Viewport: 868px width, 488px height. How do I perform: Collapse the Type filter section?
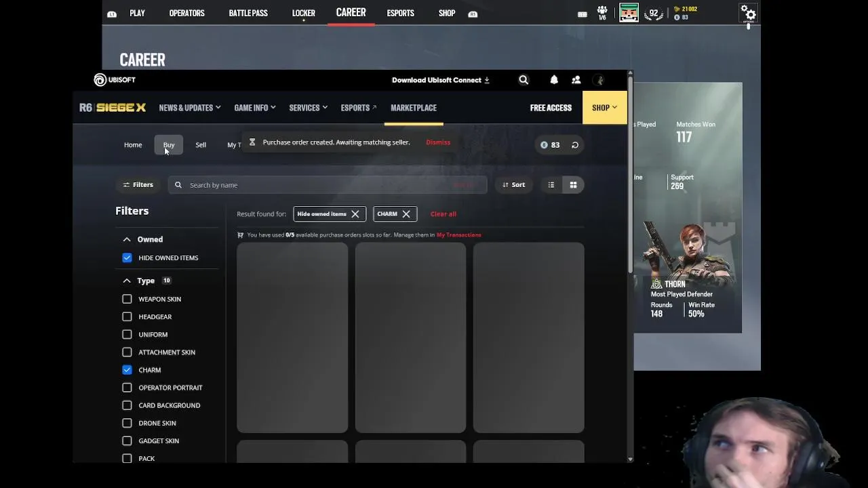coord(127,281)
